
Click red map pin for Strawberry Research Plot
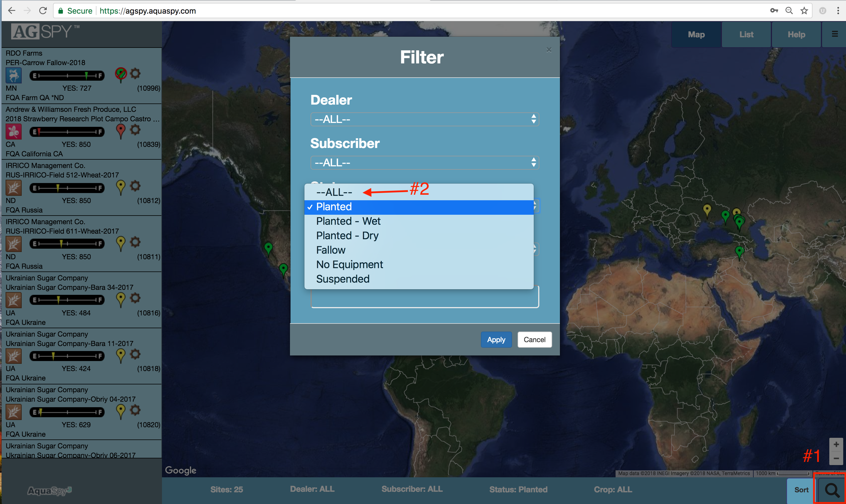[x=120, y=131]
